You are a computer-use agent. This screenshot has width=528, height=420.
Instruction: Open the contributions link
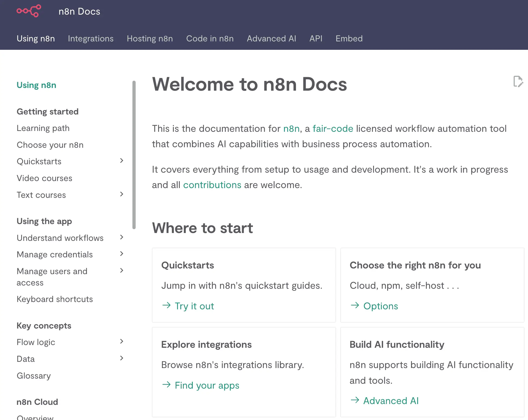[x=212, y=185]
